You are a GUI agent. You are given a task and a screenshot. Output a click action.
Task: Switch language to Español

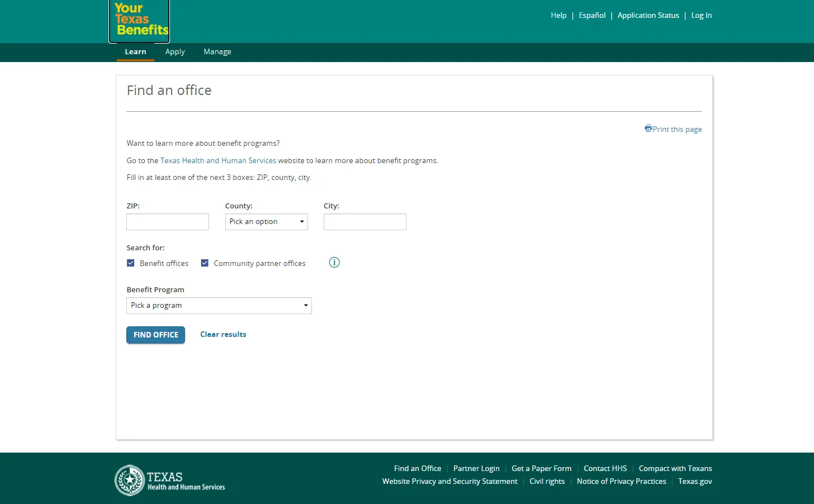tap(592, 16)
